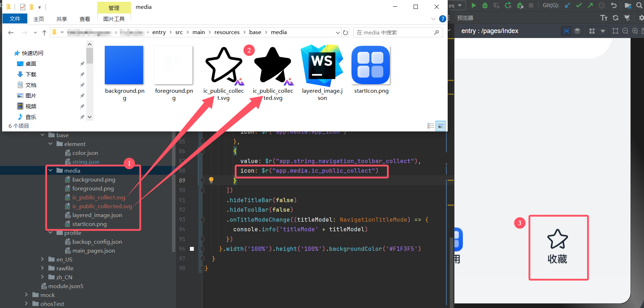This screenshot has width=644, height=308.
Task: Click the Git update project blue arrow
Action: click(x=567, y=5)
